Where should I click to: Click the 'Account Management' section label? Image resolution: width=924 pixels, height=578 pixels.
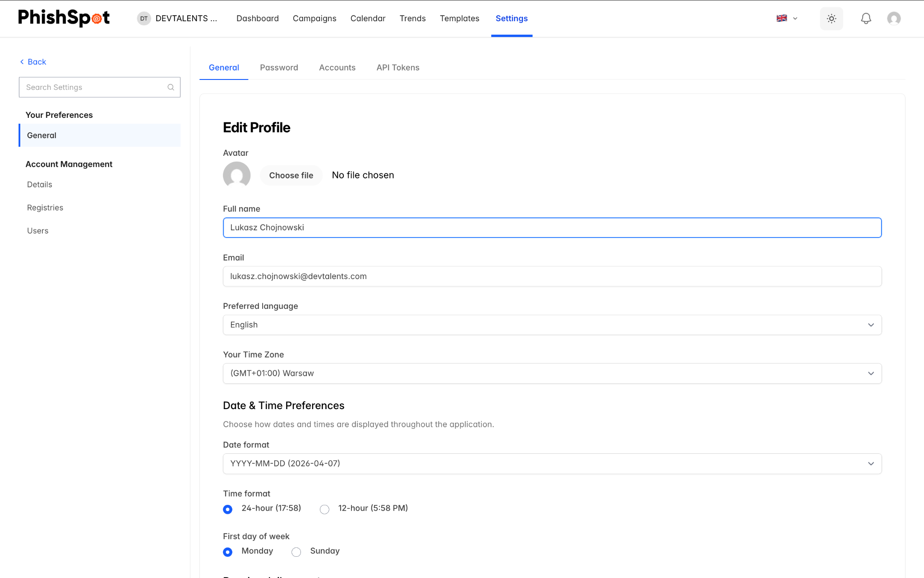coord(69,164)
